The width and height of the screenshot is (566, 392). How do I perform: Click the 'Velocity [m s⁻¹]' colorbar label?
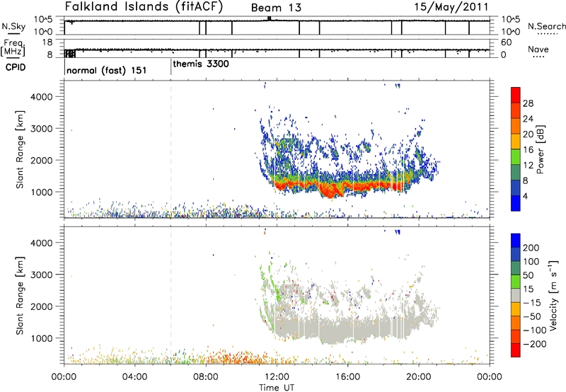tap(553, 295)
